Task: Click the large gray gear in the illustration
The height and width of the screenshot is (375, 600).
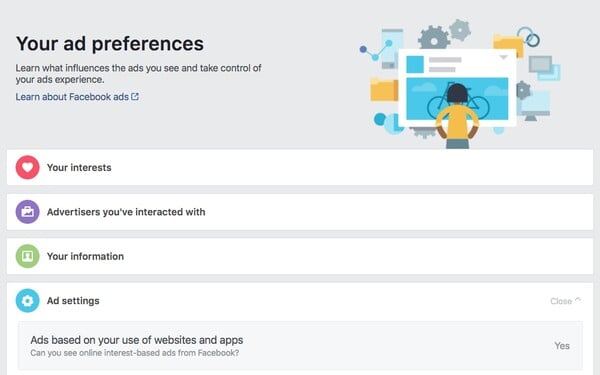Action: (x=433, y=38)
